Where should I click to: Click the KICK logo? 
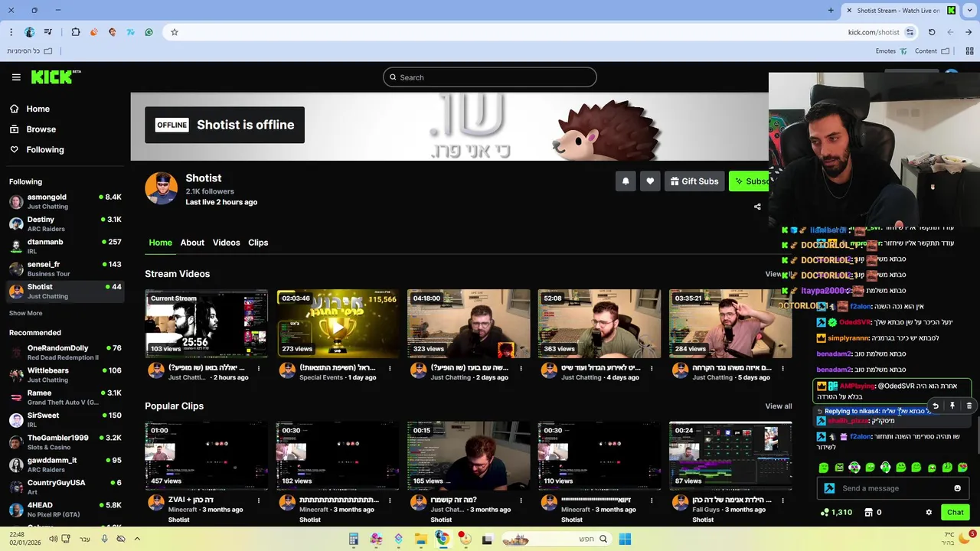click(x=55, y=77)
